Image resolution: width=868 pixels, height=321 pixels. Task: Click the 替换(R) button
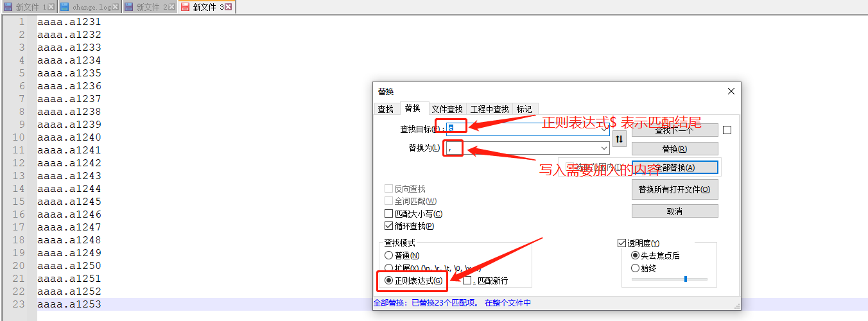[675, 148]
